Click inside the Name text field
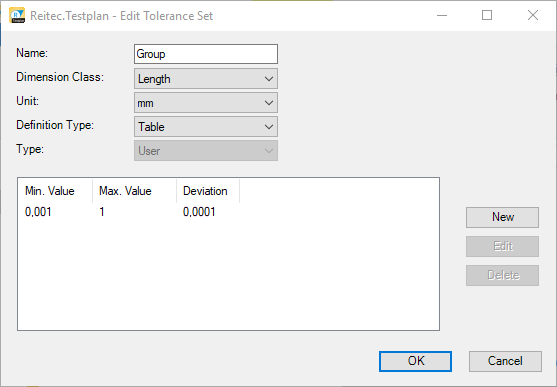This screenshot has width=557, height=387. [206, 54]
